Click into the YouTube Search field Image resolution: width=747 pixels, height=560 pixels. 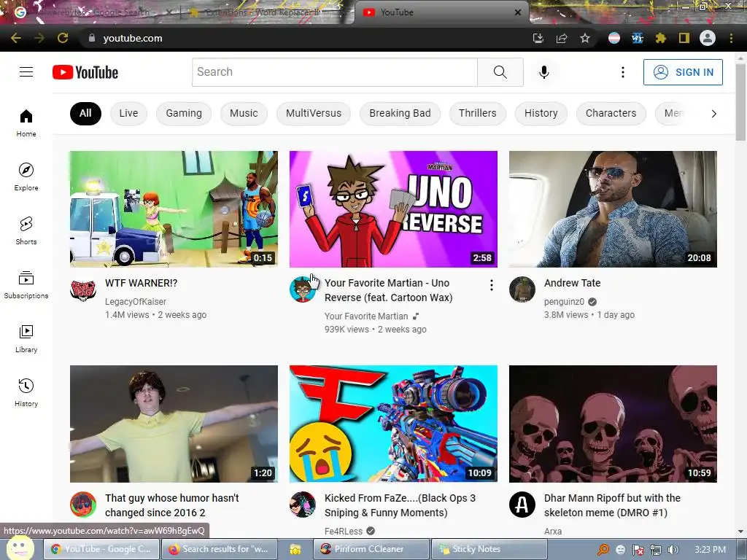coord(335,72)
